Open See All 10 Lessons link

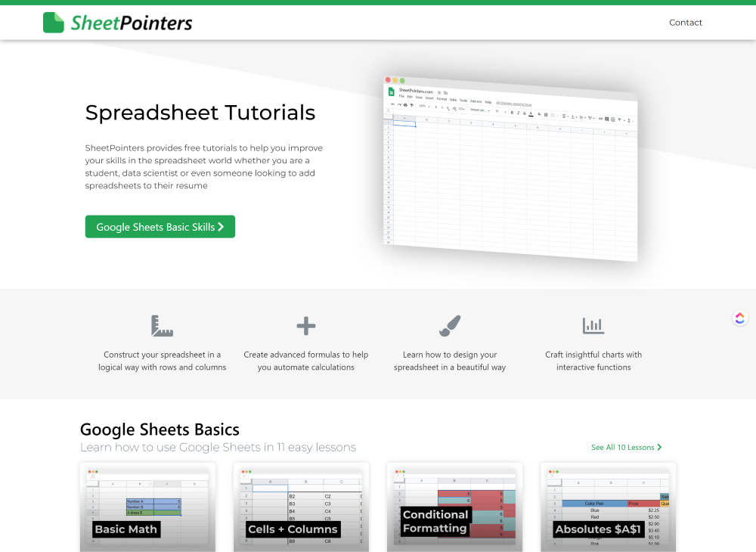626,448
